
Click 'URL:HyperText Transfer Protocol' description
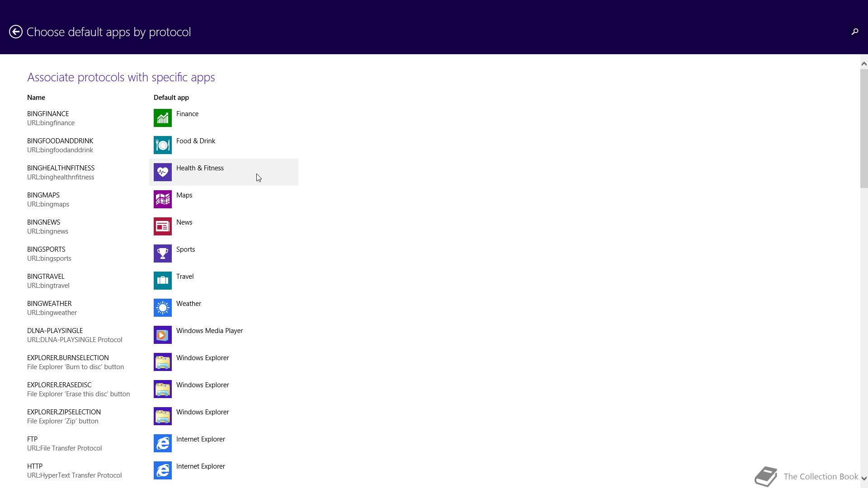pos(74,475)
